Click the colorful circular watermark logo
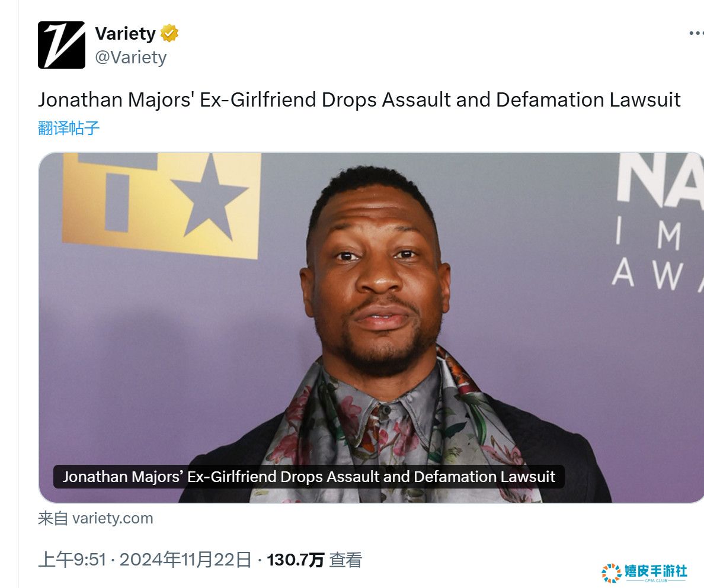This screenshot has height=588, width=704. (611, 573)
